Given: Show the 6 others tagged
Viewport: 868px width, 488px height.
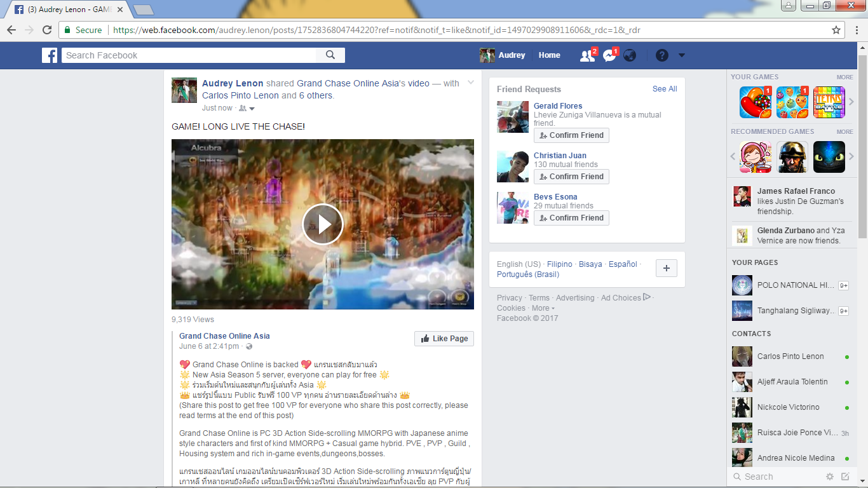Looking at the screenshot, I should pos(315,95).
